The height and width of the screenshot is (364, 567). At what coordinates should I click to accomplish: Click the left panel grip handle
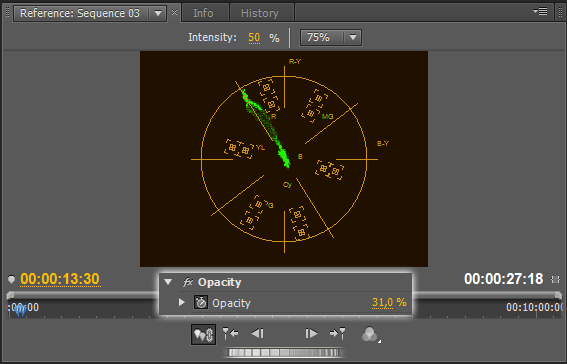coord(7,13)
